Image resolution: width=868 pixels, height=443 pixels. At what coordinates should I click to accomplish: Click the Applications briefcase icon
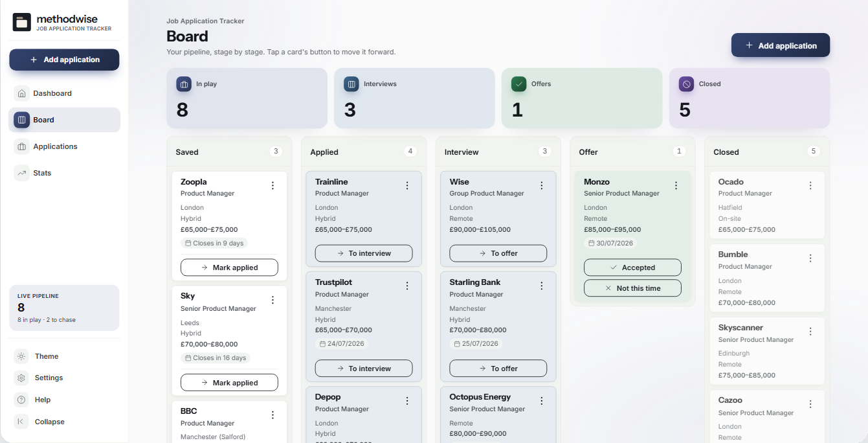(x=22, y=146)
